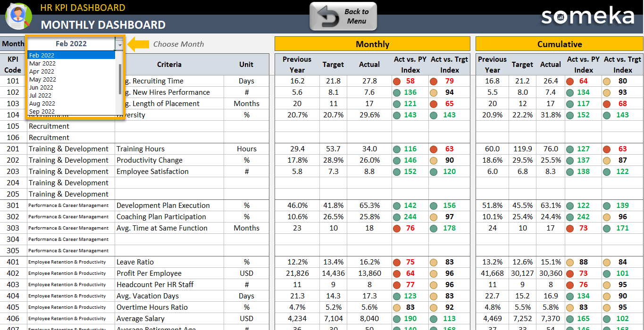This screenshot has height=330, width=644.
Task: Click the cumulative target value 119.9
Action: 522,149
